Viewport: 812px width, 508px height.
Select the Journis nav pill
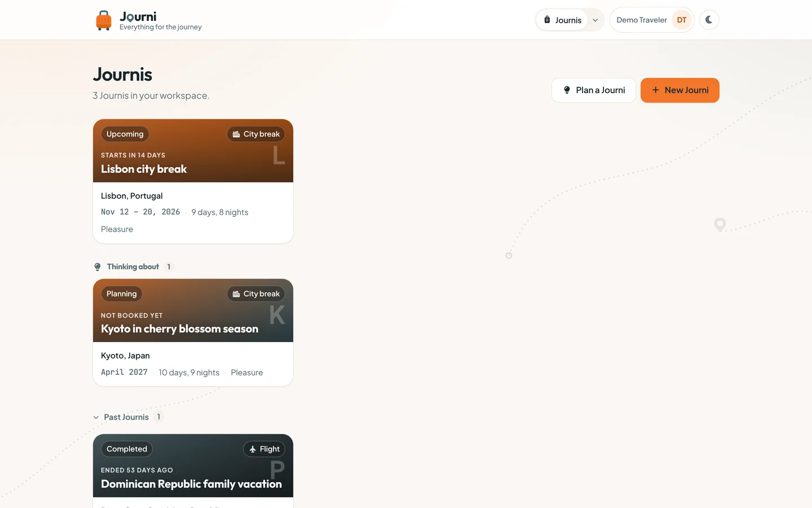(562, 20)
